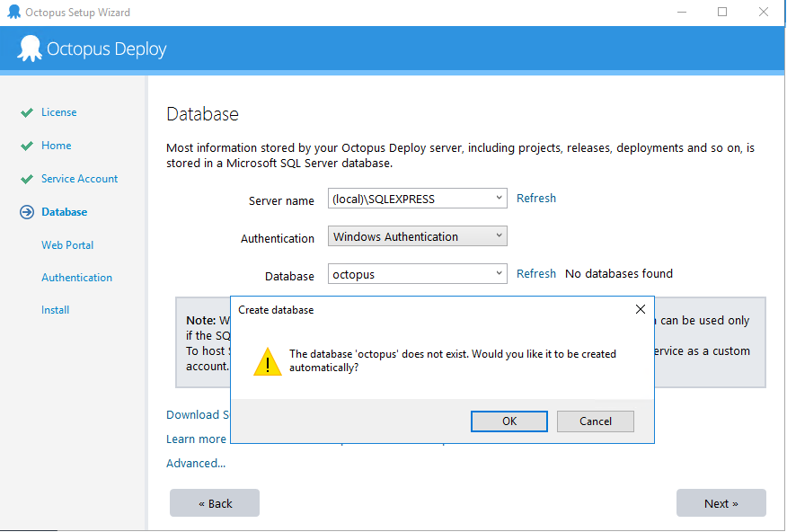
Task: Refresh the database list
Action: (535, 274)
